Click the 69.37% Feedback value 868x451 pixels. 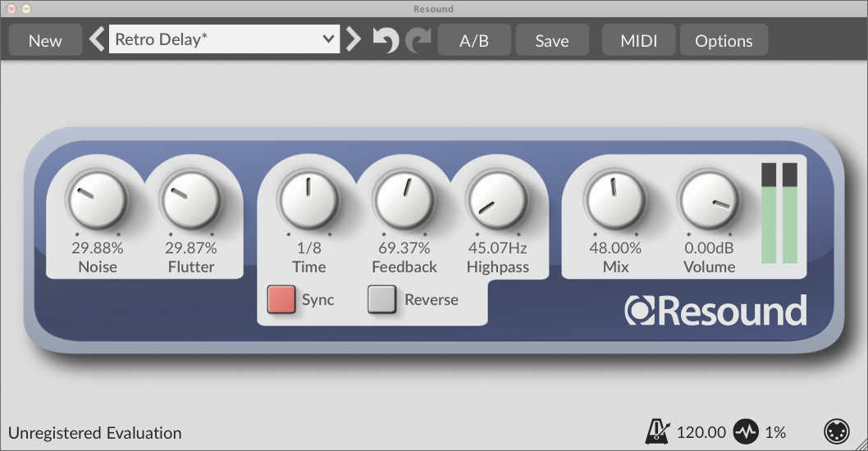[x=404, y=248]
